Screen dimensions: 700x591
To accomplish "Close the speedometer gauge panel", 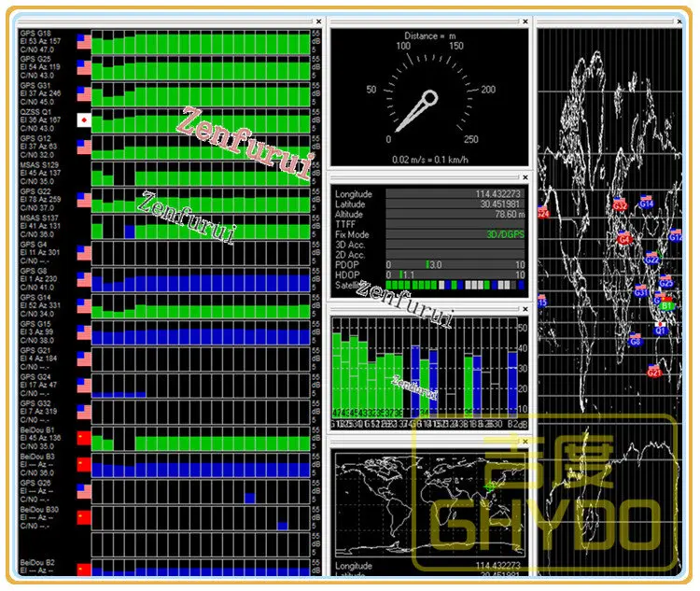I will coord(525,21).
